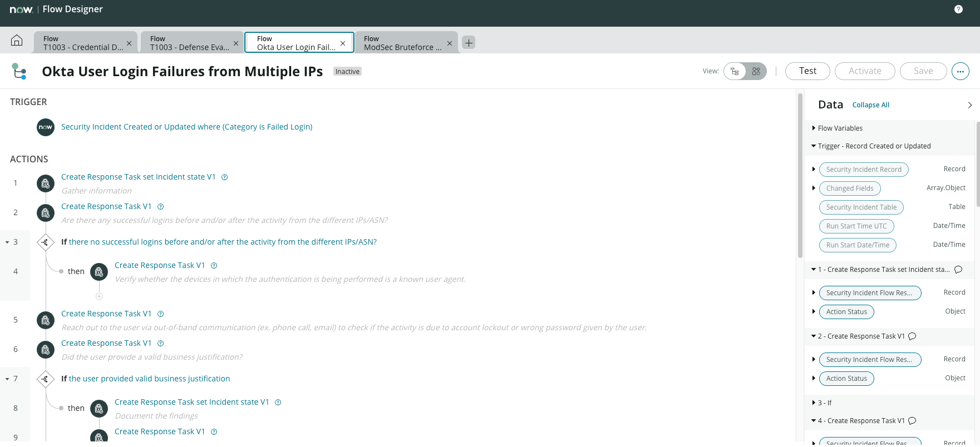Screen dimensions: 980x447
Task: Click the Inactive status badge
Action: 347,72
